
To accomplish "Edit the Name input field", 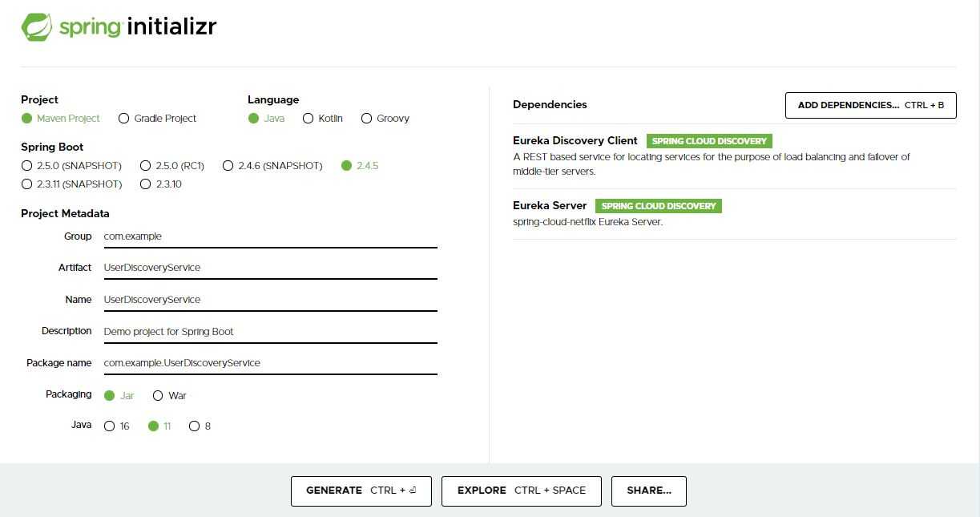I will pyautogui.click(x=270, y=300).
